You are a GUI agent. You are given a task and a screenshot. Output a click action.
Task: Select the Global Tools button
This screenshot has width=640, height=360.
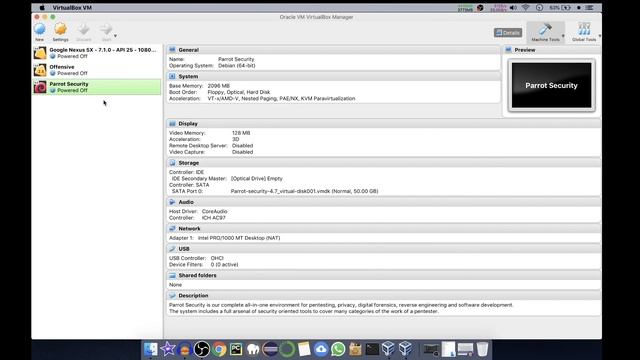[x=584, y=32]
